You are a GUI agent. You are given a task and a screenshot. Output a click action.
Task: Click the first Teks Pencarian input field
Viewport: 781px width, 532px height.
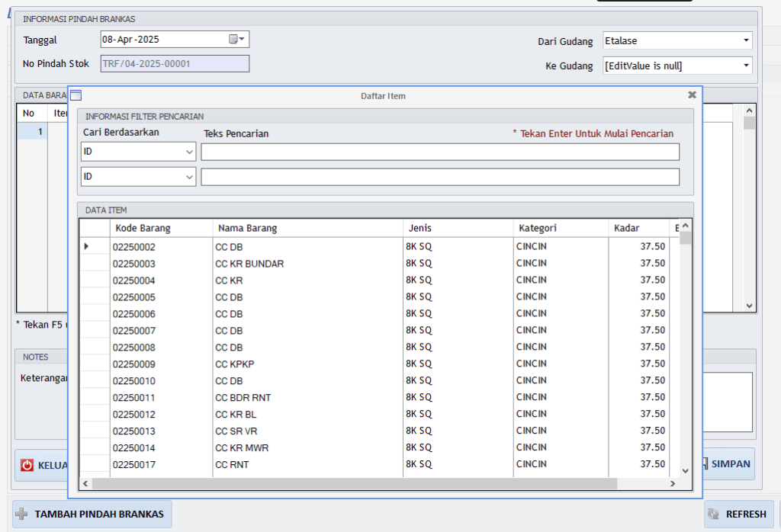point(440,152)
